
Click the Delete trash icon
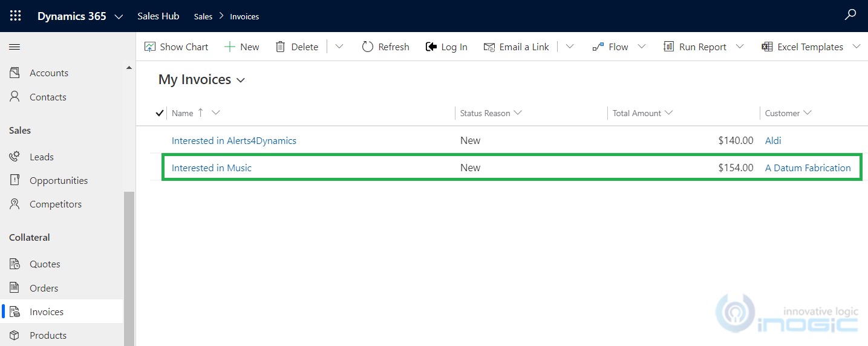pos(280,47)
